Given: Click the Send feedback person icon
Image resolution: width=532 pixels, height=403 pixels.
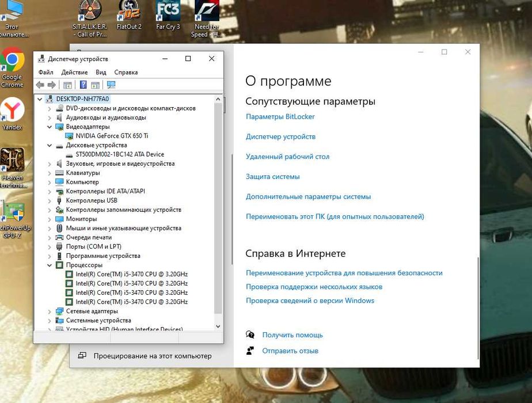Looking at the screenshot, I should click(250, 351).
